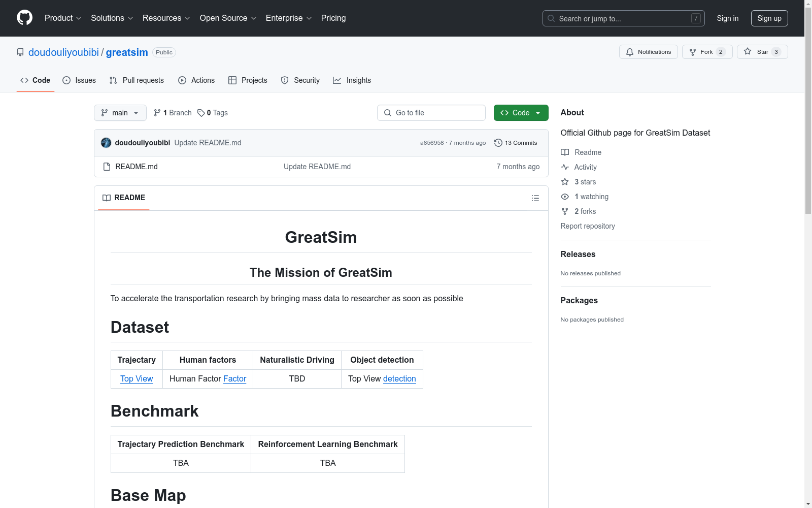This screenshot has height=508, width=812.
Task: Click the Insights graph icon
Action: (x=337, y=80)
